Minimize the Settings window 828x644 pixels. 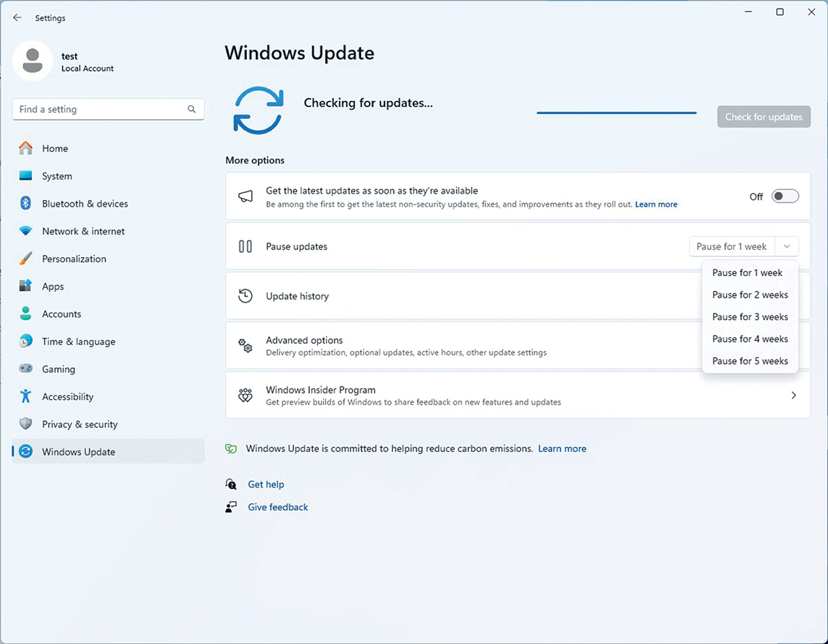tap(748, 12)
